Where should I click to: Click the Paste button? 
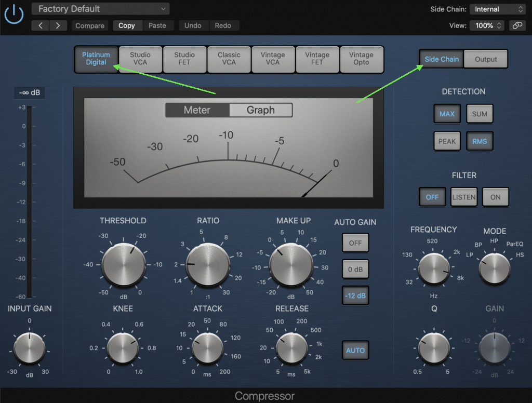tap(157, 25)
